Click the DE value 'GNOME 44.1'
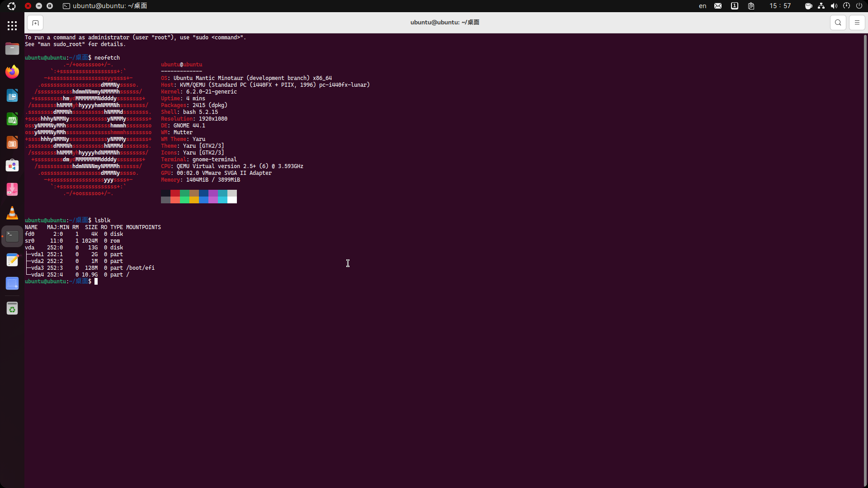The width and height of the screenshot is (868, 488). pos(189,126)
